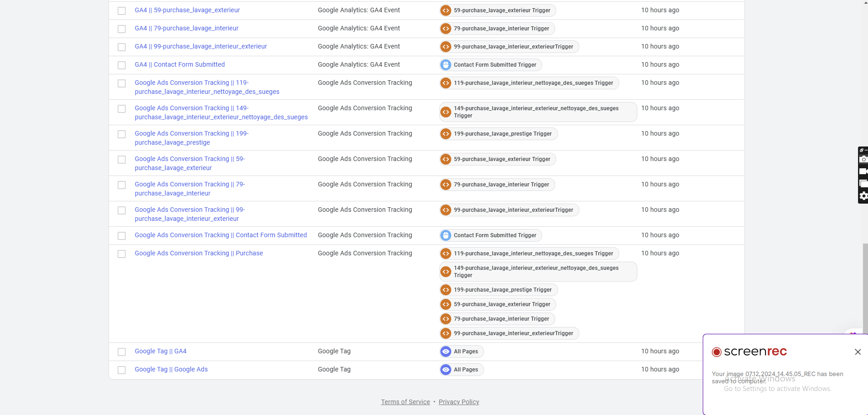Click All Pages eye icon for Google Tag Google Ads
This screenshot has width=868, height=415.
coord(446,370)
